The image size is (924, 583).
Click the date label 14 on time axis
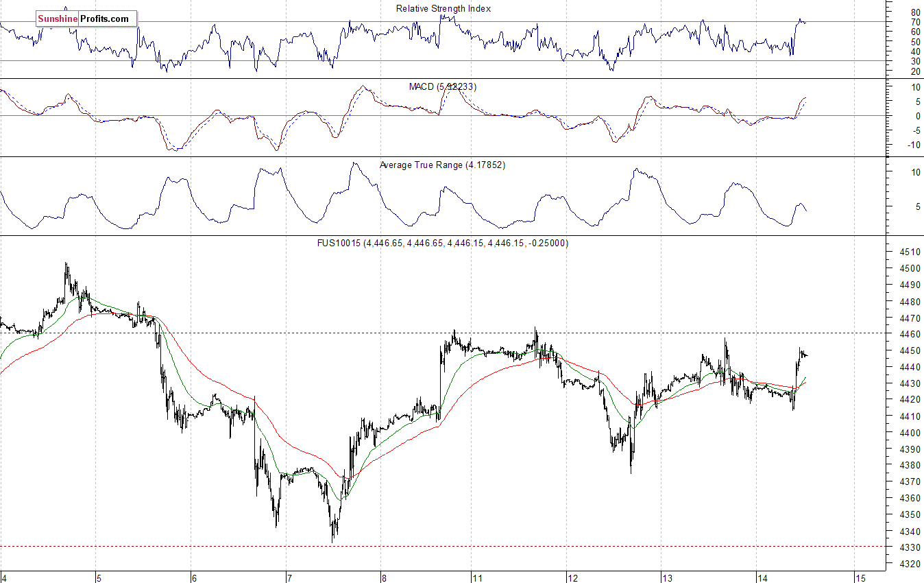(x=763, y=578)
